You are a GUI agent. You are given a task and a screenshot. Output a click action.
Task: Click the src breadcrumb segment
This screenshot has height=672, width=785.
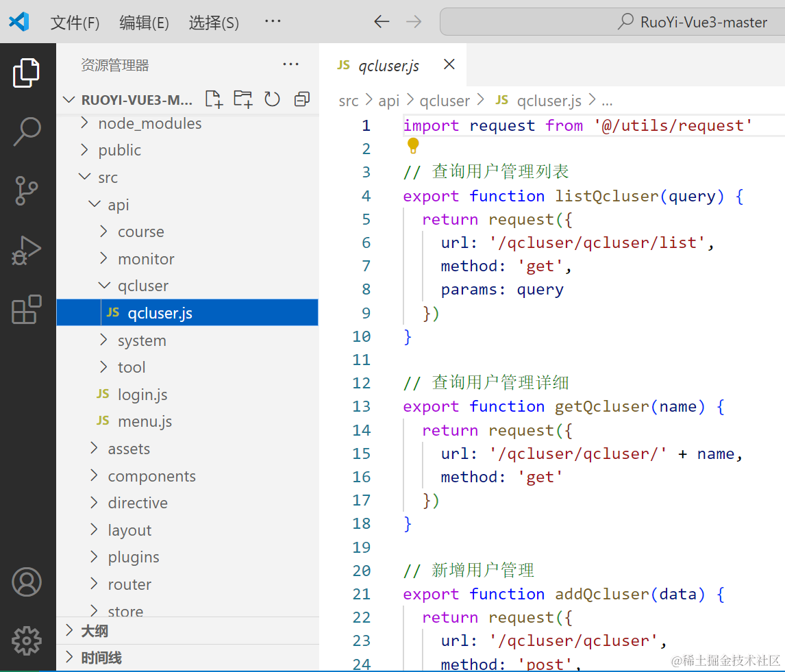[x=349, y=101]
